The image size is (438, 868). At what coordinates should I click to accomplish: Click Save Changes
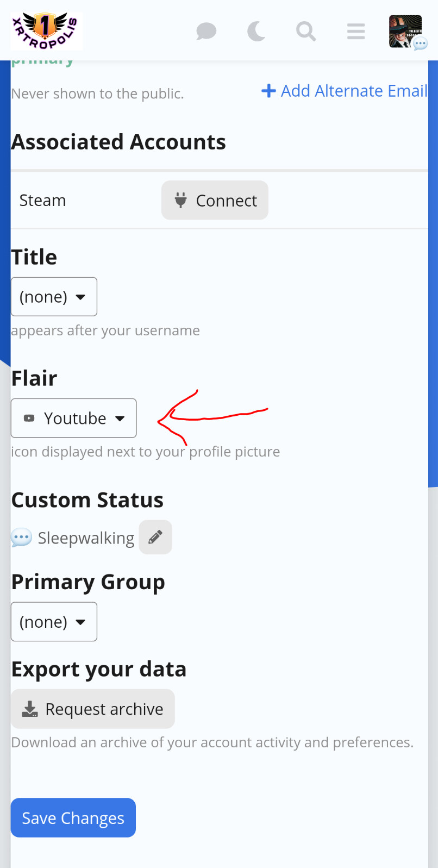[x=73, y=818]
